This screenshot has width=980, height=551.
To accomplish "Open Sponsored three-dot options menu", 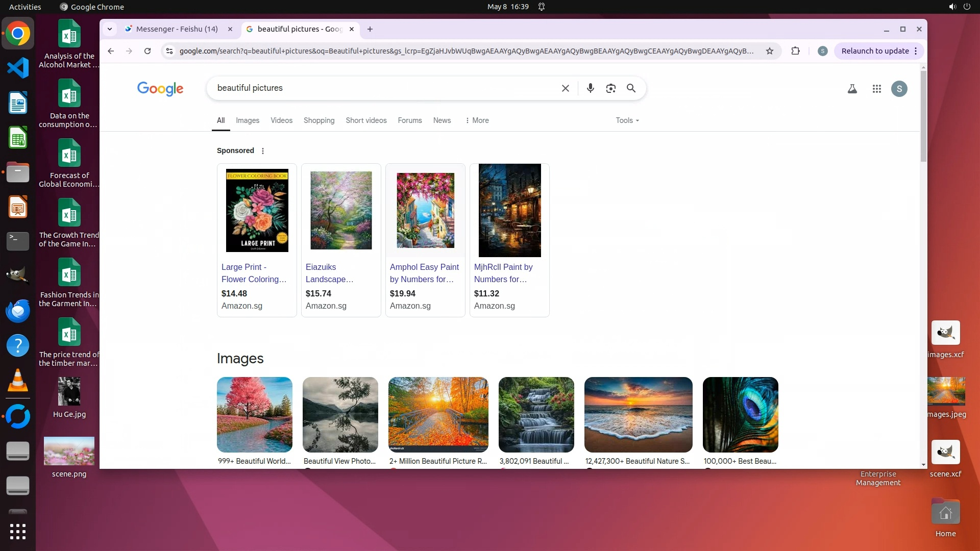I will click(x=263, y=151).
